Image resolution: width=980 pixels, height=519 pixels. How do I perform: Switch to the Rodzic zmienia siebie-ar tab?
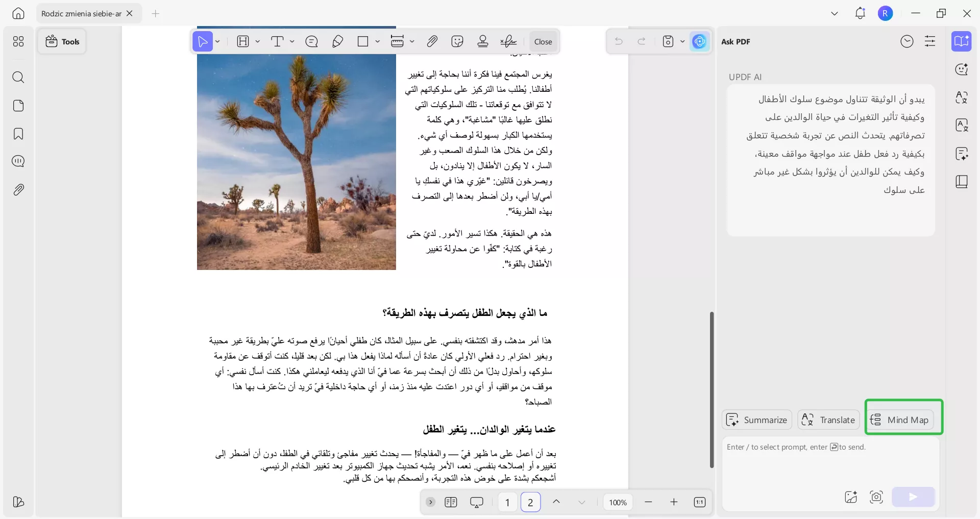pyautogui.click(x=82, y=13)
